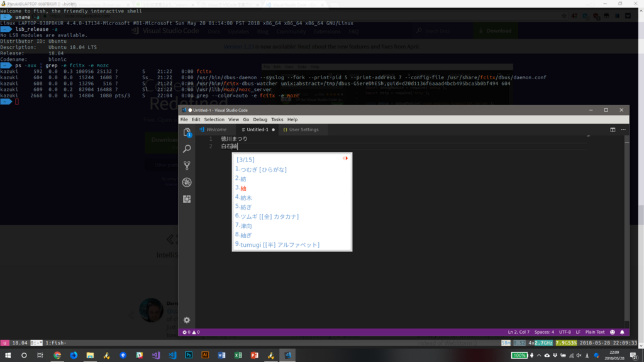Open the Debug menu
The image size is (644, 362).
pyautogui.click(x=260, y=119)
